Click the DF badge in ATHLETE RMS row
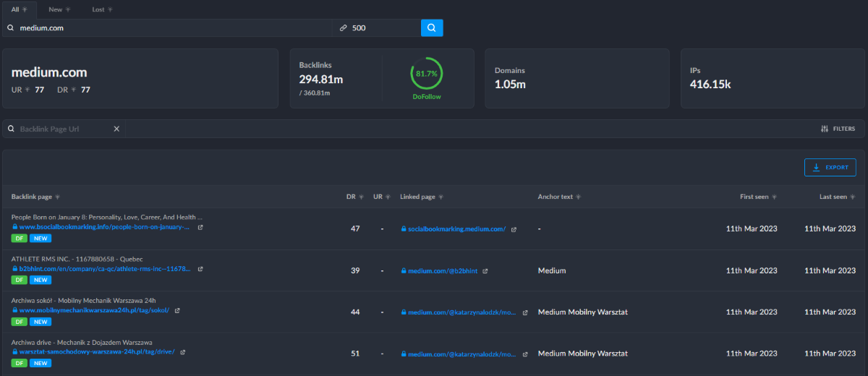Screen dimensions: 868x376 click(x=20, y=280)
